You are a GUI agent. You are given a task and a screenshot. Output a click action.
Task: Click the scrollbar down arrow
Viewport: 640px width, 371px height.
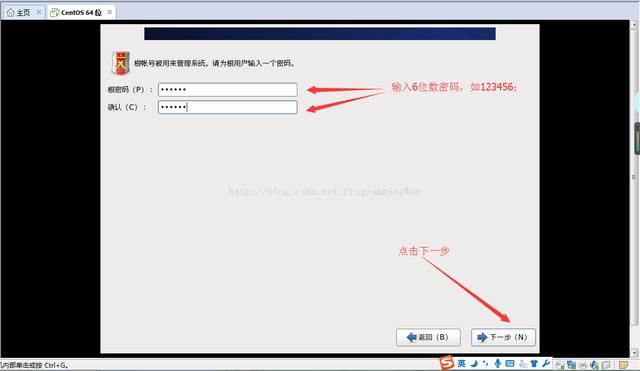(x=634, y=353)
